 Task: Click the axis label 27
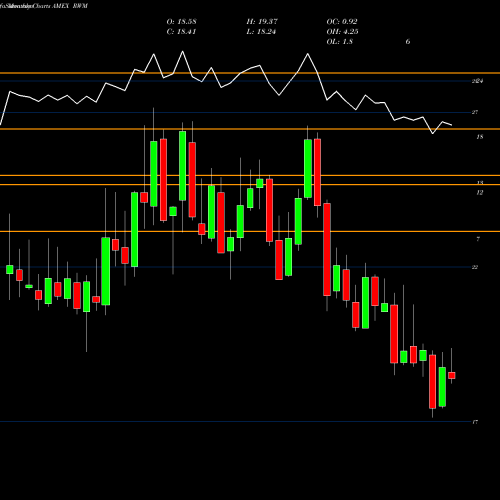pos(475,112)
